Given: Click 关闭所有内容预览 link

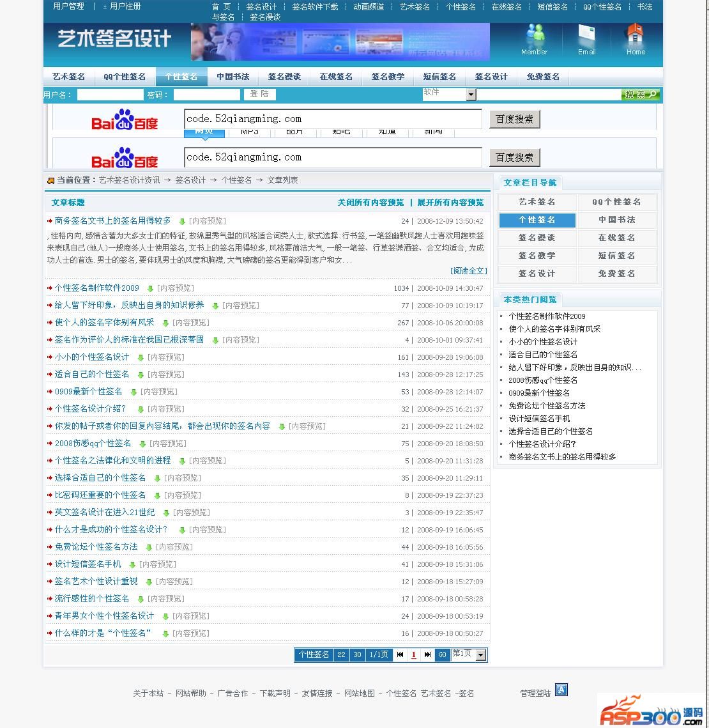Looking at the screenshot, I should 370,203.
